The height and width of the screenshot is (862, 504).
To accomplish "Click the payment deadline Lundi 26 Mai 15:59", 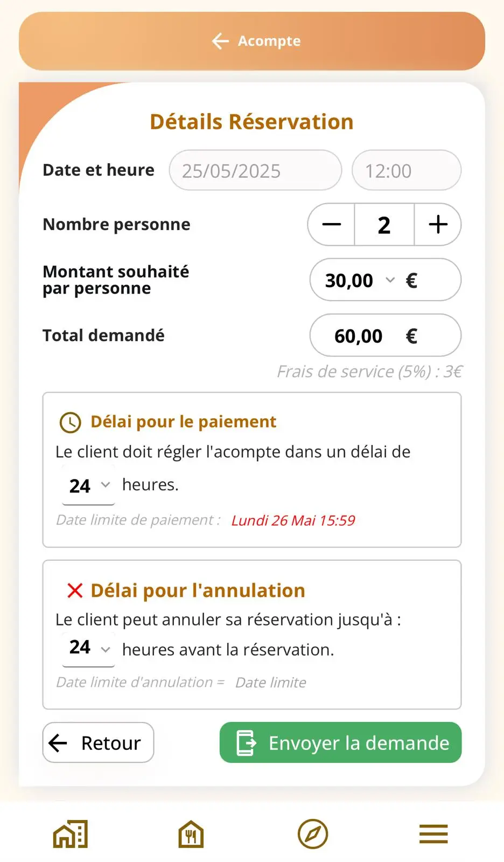I will 293,520.
